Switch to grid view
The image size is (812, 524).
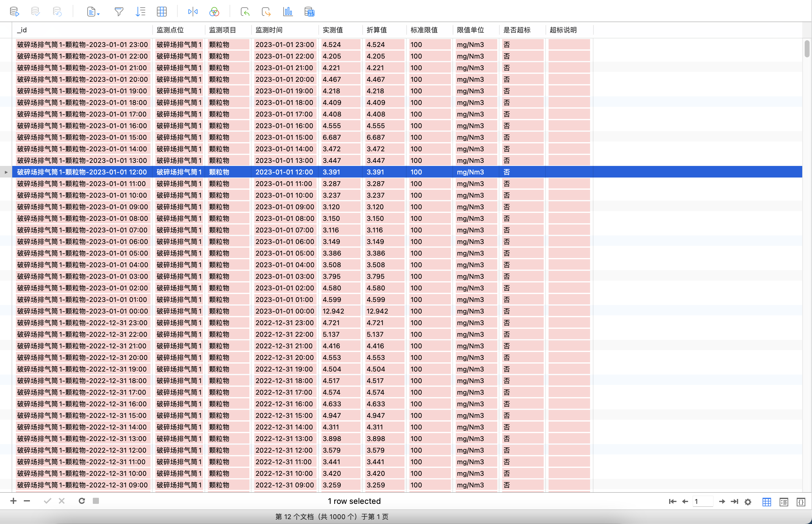tap(767, 502)
